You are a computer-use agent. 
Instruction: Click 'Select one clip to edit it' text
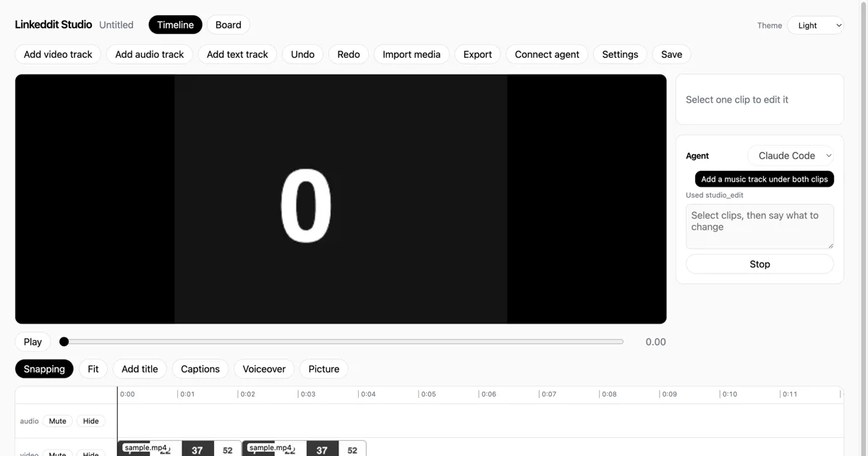pos(737,100)
